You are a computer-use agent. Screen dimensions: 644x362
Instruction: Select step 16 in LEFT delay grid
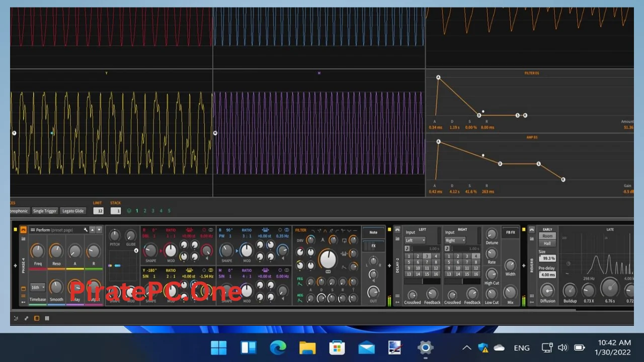tap(436, 274)
